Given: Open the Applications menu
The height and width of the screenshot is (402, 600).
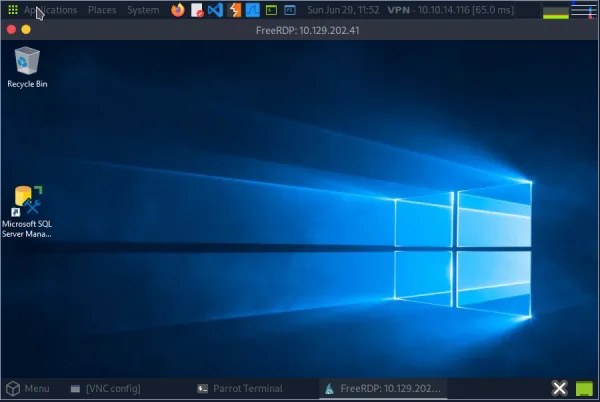Looking at the screenshot, I should click(50, 10).
